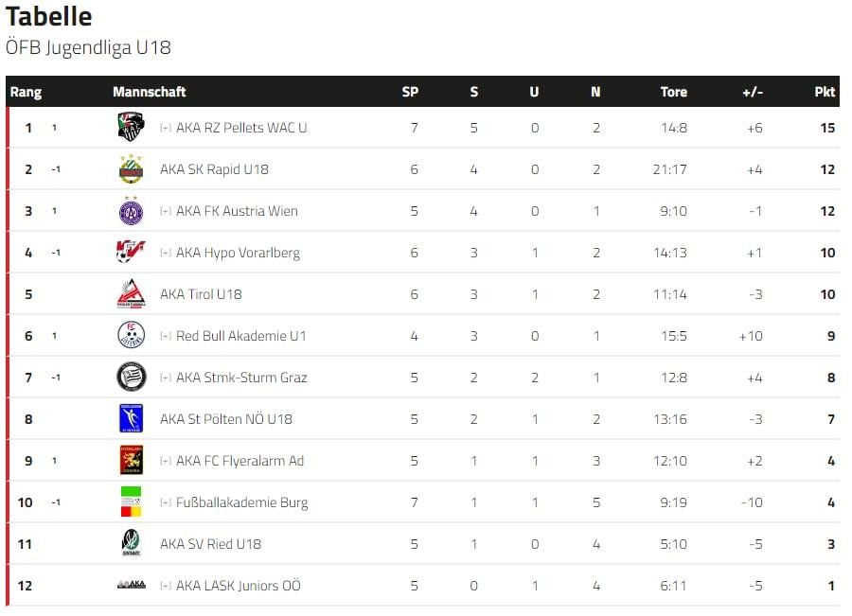Click the Pkt column header
This screenshot has height=616, width=852.
[825, 92]
